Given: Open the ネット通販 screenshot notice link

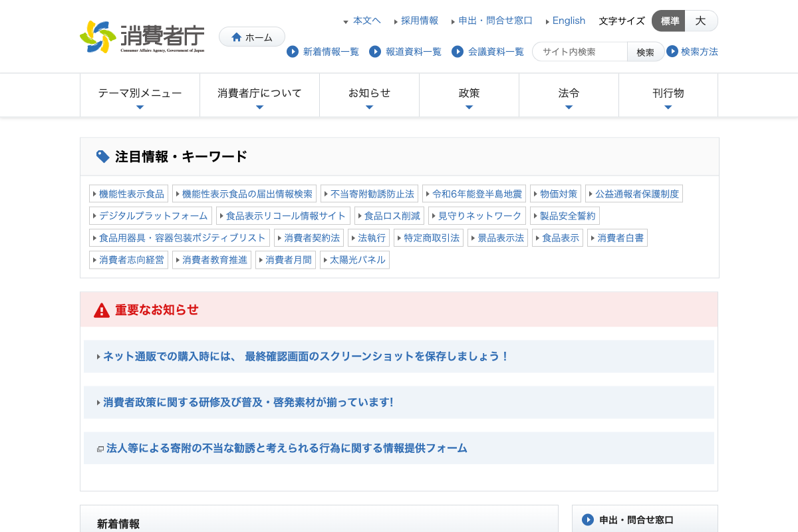Looking at the screenshot, I should coord(306,356).
